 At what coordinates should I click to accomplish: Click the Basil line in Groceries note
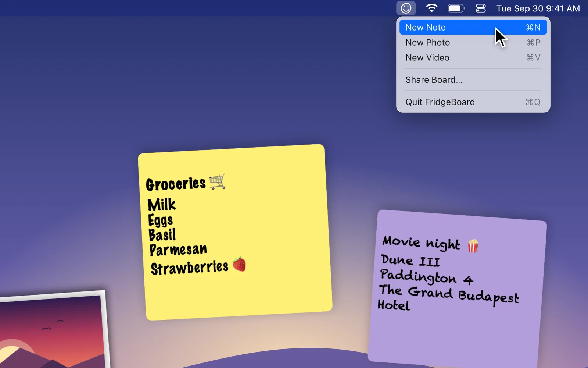(162, 235)
